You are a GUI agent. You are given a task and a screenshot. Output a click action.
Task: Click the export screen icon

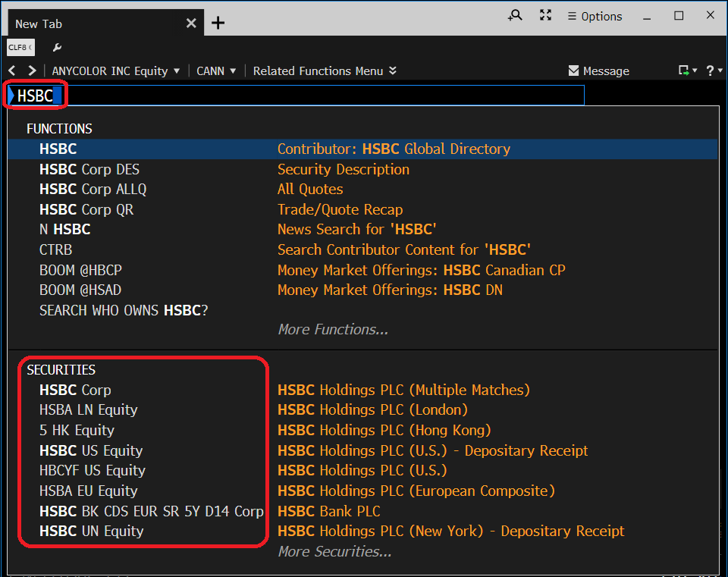coord(687,71)
